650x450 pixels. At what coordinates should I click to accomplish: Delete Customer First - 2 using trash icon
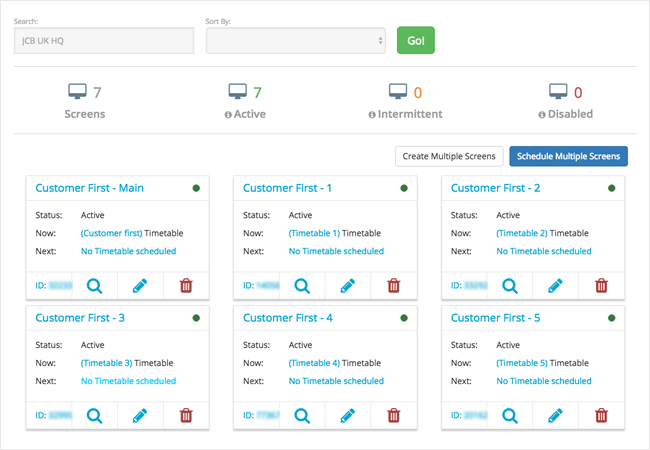[x=601, y=285]
